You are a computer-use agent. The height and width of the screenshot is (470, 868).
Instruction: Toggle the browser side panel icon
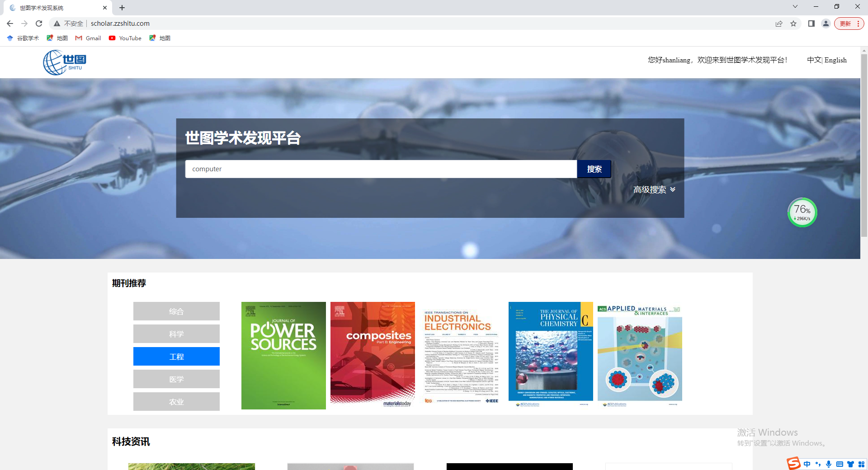(x=811, y=23)
